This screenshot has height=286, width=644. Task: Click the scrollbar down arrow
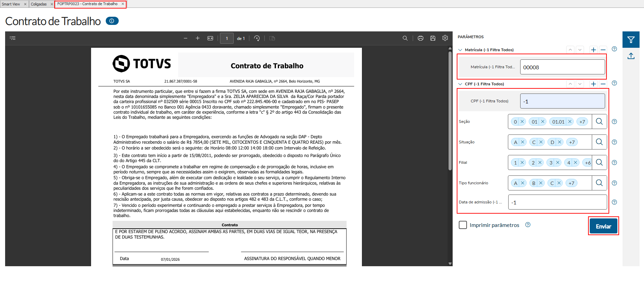[450, 263]
